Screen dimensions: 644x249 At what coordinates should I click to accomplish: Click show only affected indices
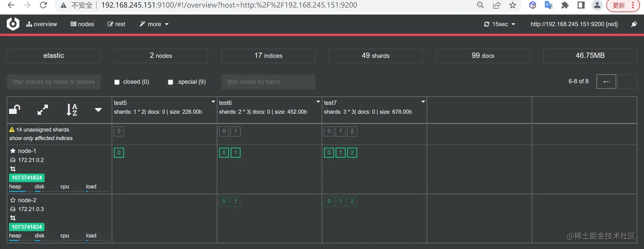pyautogui.click(x=41, y=138)
